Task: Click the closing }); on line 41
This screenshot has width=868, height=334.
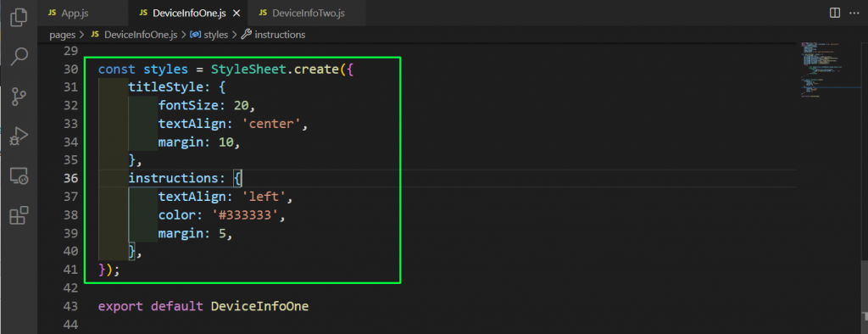Action: point(109,270)
